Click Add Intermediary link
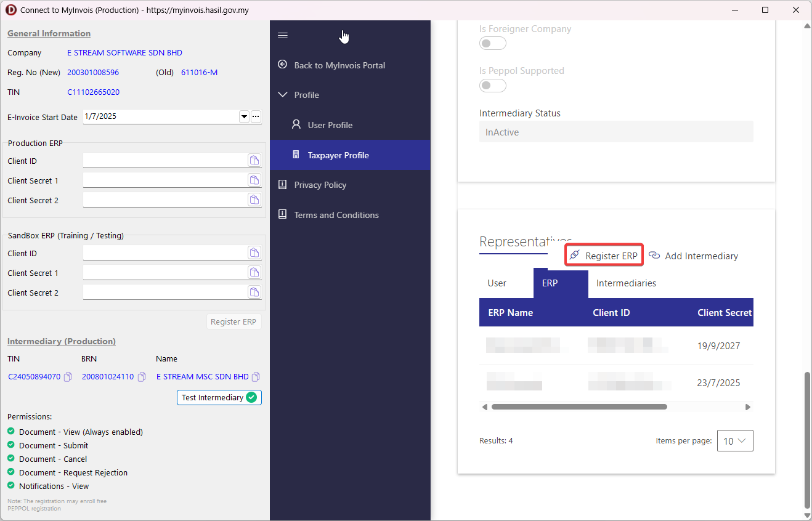 point(694,256)
